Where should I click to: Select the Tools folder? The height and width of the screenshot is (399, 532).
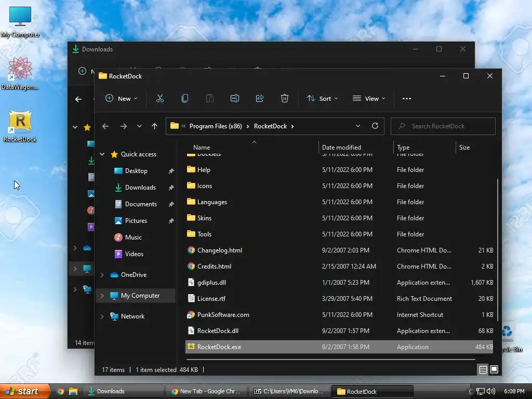339,234
